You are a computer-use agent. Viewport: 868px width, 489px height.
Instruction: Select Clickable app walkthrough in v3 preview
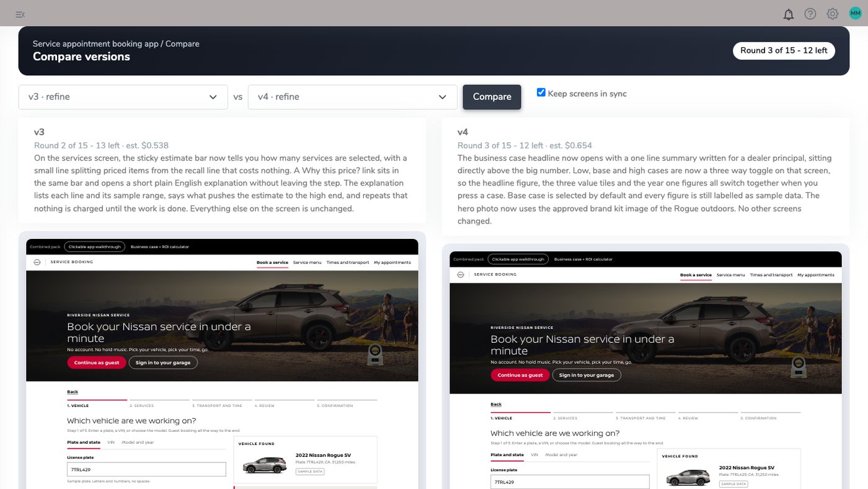pos(94,246)
